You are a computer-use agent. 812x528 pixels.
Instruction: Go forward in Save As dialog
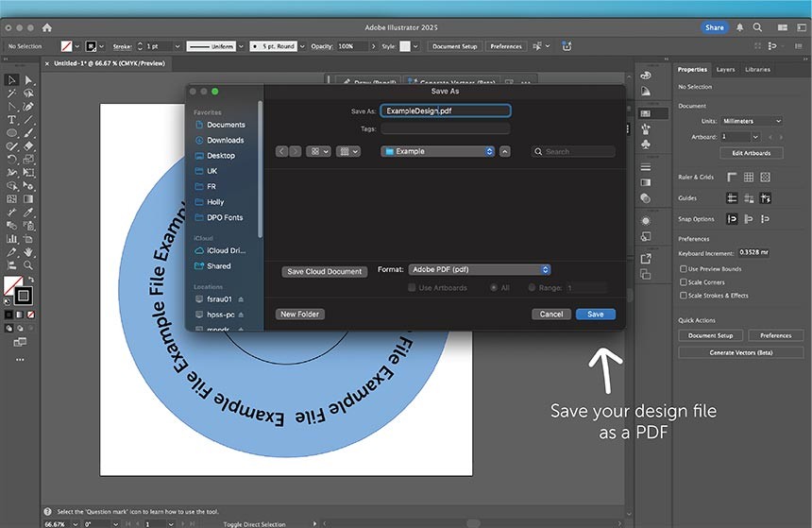tap(296, 151)
